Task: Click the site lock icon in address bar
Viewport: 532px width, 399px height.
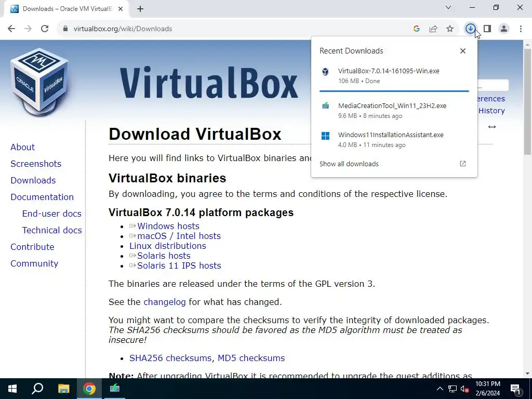Action: tap(65, 29)
